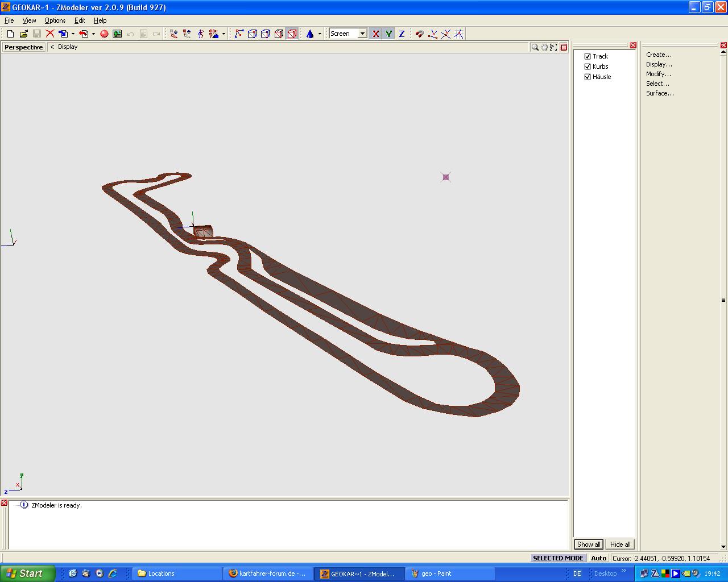This screenshot has height=582, width=728.
Task: Open the Options menu
Action: tap(55, 20)
